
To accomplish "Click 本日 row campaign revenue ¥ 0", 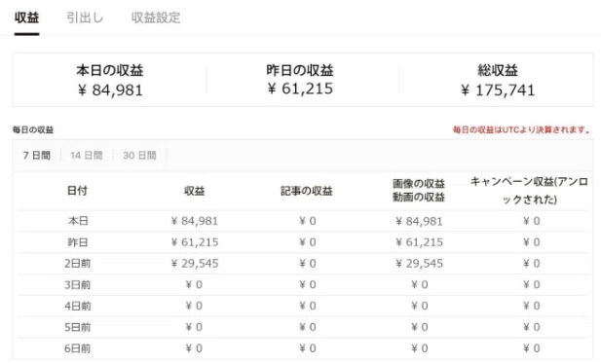I will point(532,221).
